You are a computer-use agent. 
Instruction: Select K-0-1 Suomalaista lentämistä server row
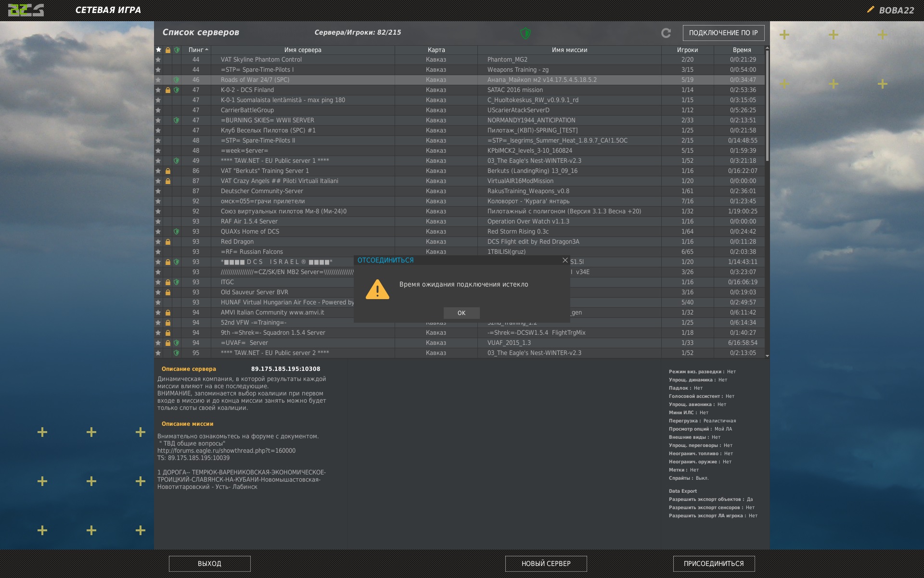click(x=459, y=100)
